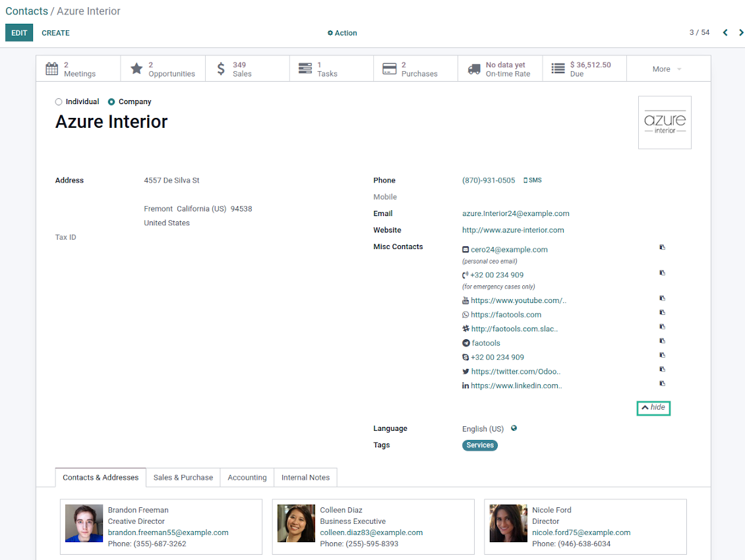Select the Company radio button
The image size is (745, 560).
tap(111, 102)
